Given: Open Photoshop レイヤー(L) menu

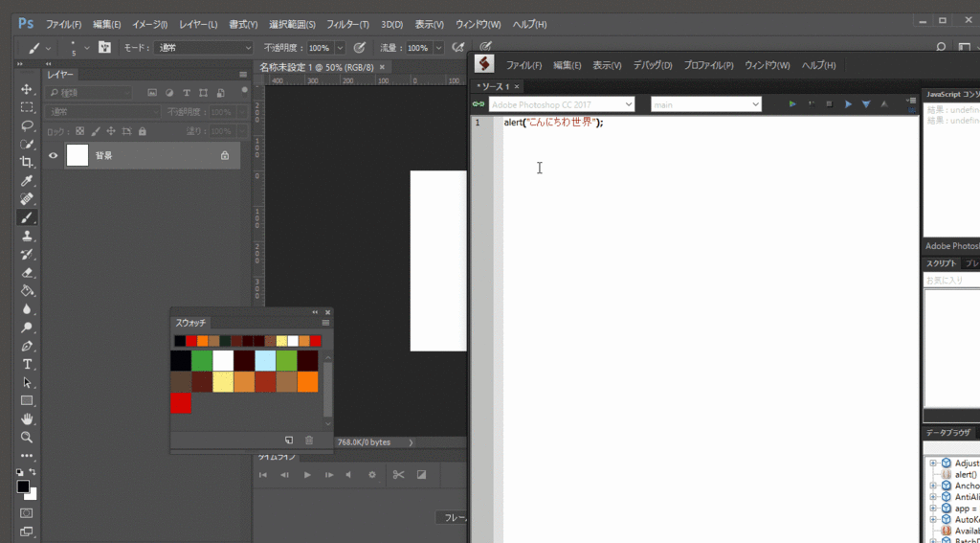Looking at the screenshot, I should (198, 24).
